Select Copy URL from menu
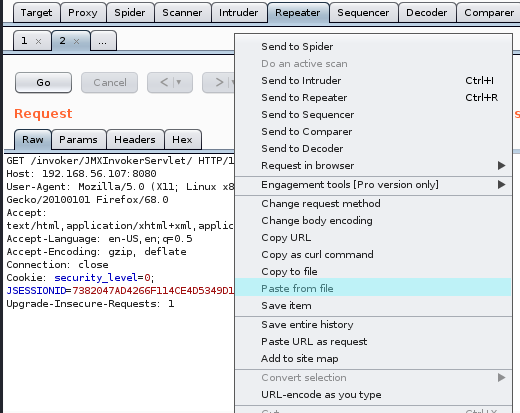 (x=373, y=238)
